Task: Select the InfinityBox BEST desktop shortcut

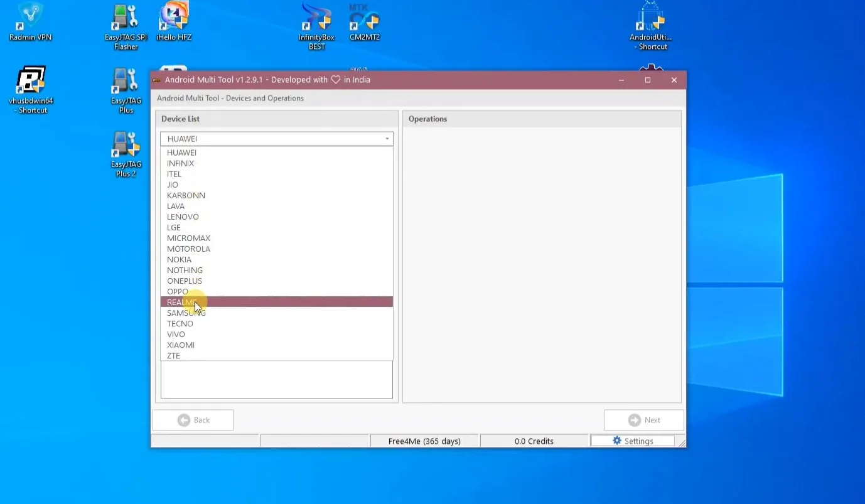Action: tap(316, 27)
